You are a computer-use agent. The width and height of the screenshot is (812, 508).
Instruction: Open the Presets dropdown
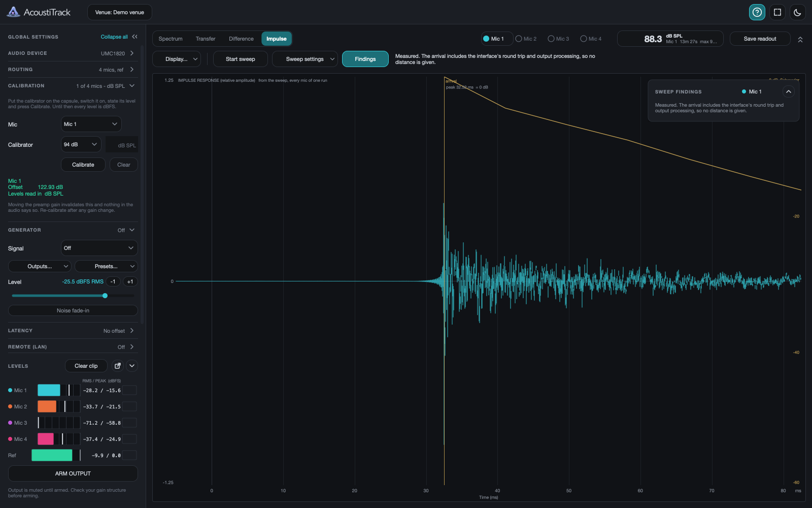pyautogui.click(x=106, y=266)
